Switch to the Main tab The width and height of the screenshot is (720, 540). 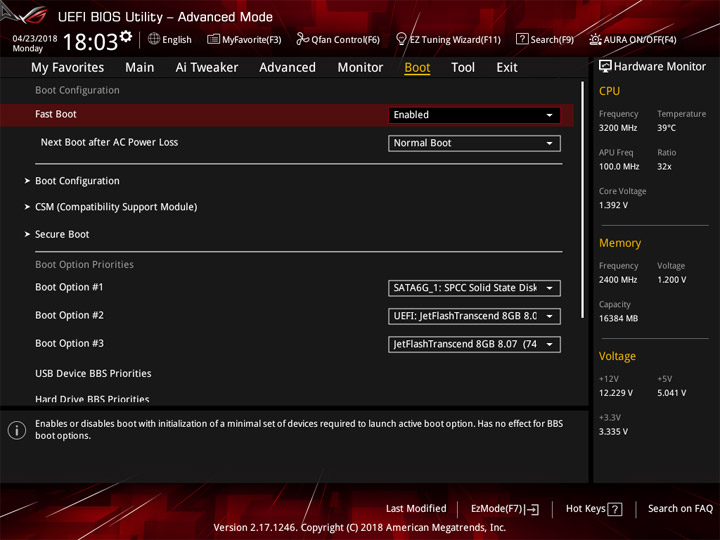point(140,68)
